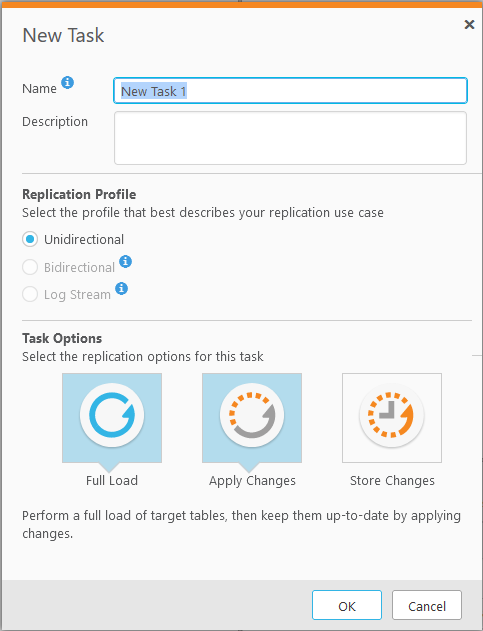Close the New Task dialog with X
Image resolution: width=483 pixels, height=631 pixels.
pyautogui.click(x=469, y=25)
